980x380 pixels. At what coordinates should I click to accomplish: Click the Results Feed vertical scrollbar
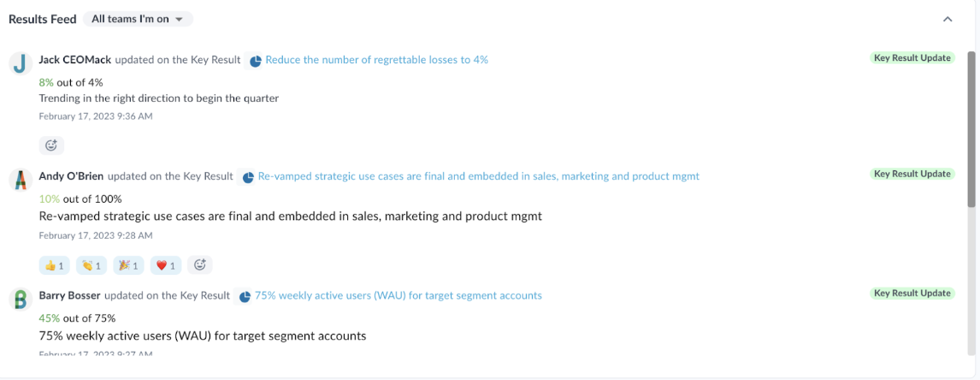pos(971,128)
